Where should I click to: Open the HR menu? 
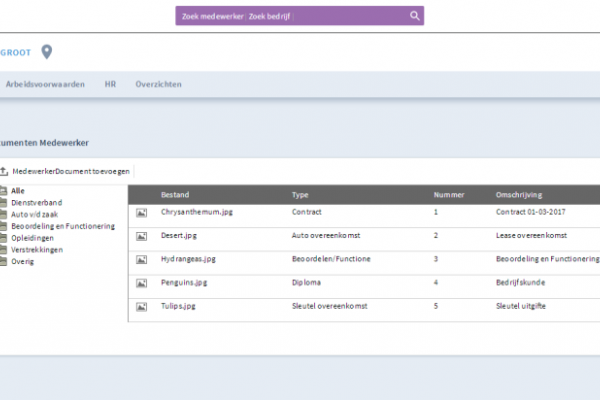110,85
